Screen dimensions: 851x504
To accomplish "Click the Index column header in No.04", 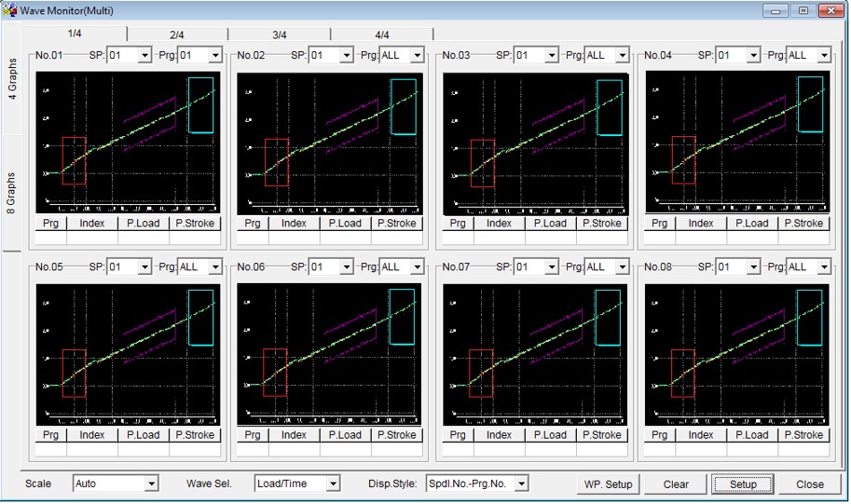I will pyautogui.click(x=701, y=224).
